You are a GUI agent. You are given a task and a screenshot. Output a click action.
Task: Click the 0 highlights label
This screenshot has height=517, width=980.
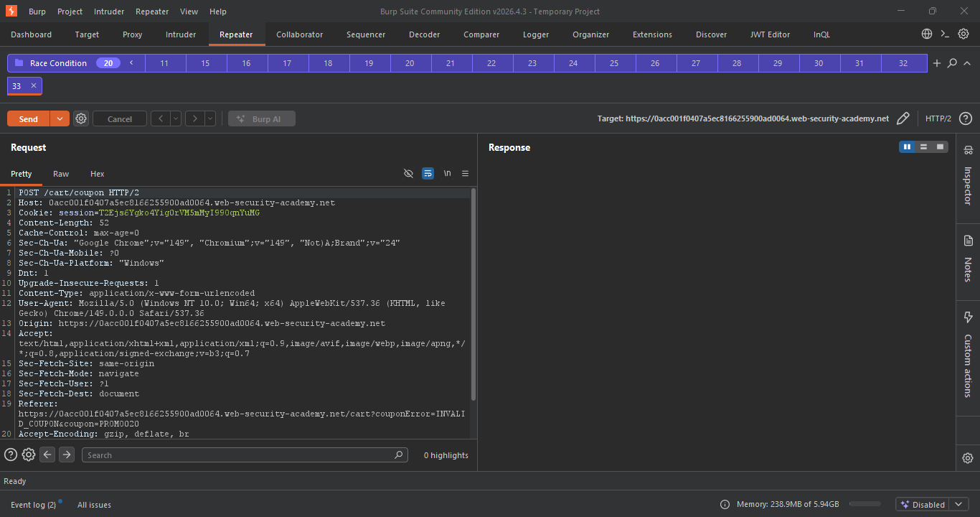(x=446, y=455)
